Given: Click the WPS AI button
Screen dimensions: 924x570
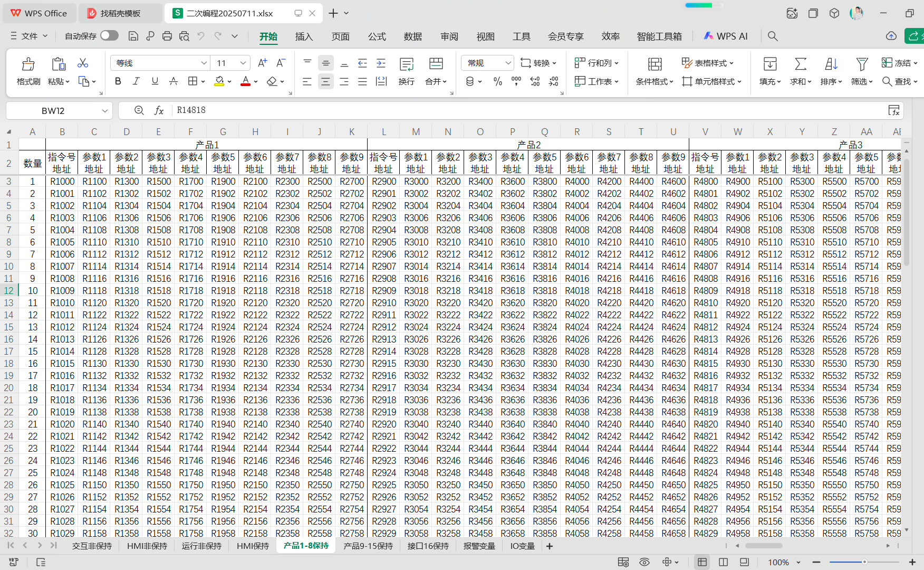Looking at the screenshot, I should coord(726,36).
